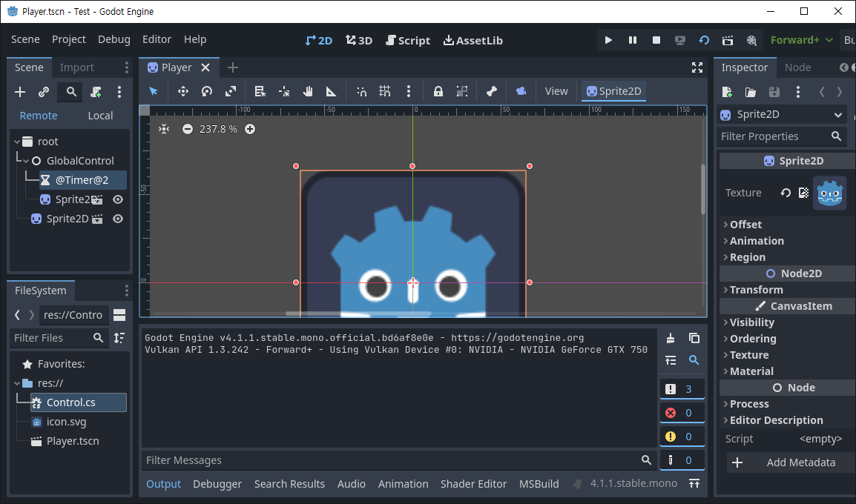Toggle warning messages filter

(682, 437)
